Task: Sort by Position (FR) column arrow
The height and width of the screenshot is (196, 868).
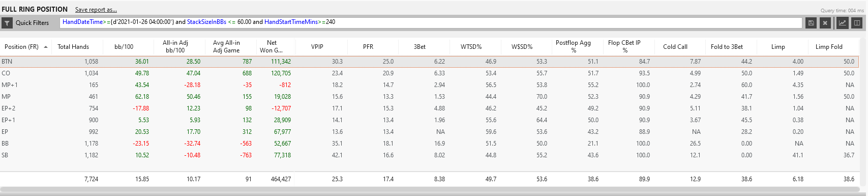Action: (46, 47)
